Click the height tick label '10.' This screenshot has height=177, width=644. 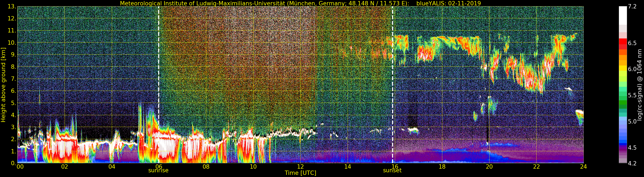[x=12, y=43]
